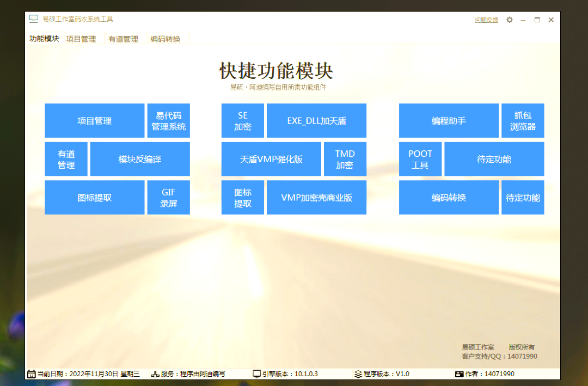Image resolution: width=588 pixels, height=386 pixels.
Task: Click 作者：14071990 status text
Action: (490, 374)
